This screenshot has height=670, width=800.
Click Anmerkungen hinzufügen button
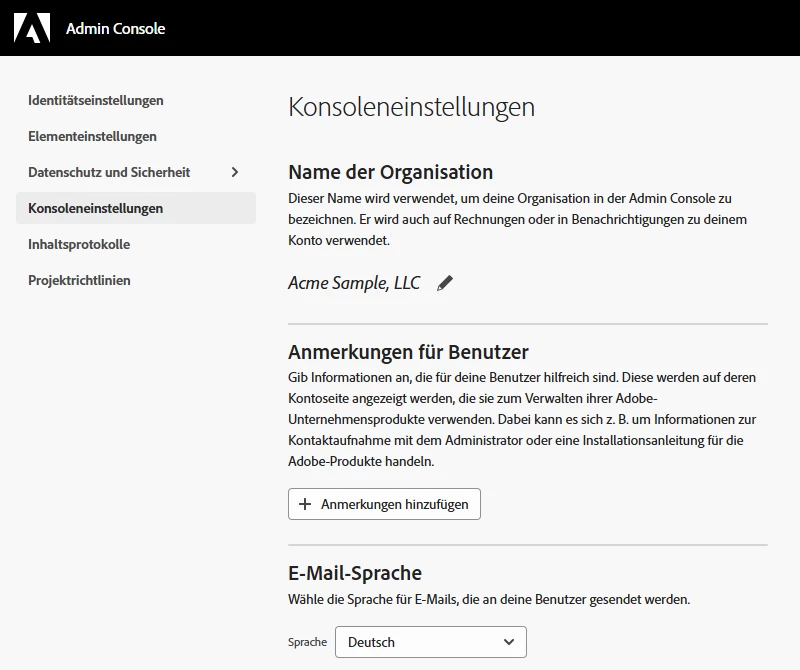coord(384,504)
